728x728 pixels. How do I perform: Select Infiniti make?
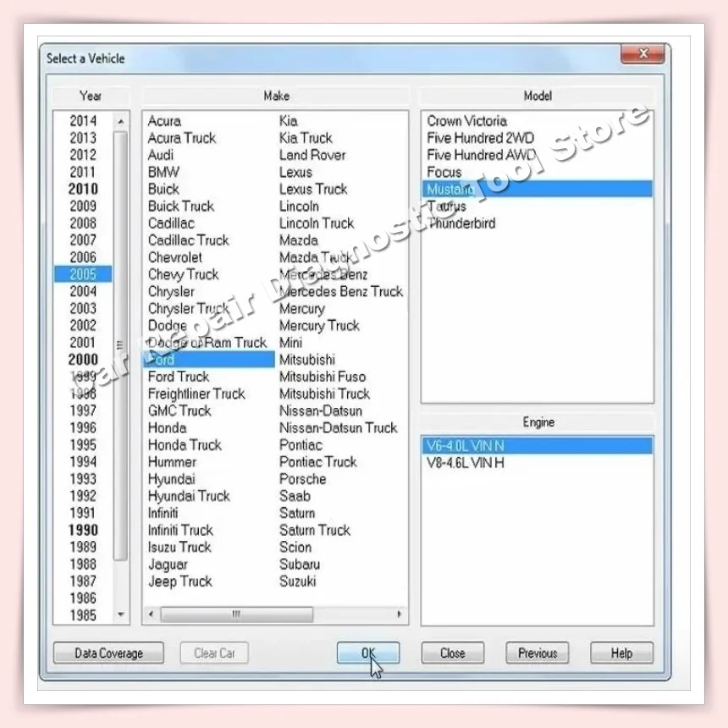pos(163,513)
